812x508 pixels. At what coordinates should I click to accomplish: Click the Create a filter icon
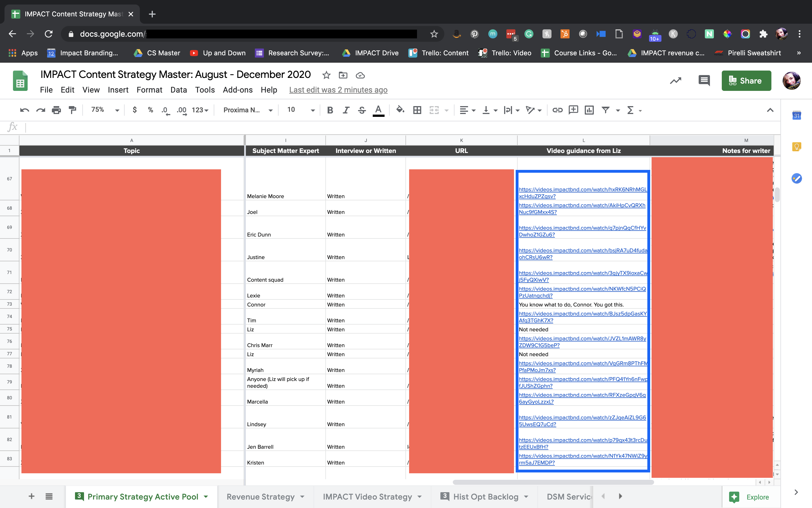coord(605,110)
